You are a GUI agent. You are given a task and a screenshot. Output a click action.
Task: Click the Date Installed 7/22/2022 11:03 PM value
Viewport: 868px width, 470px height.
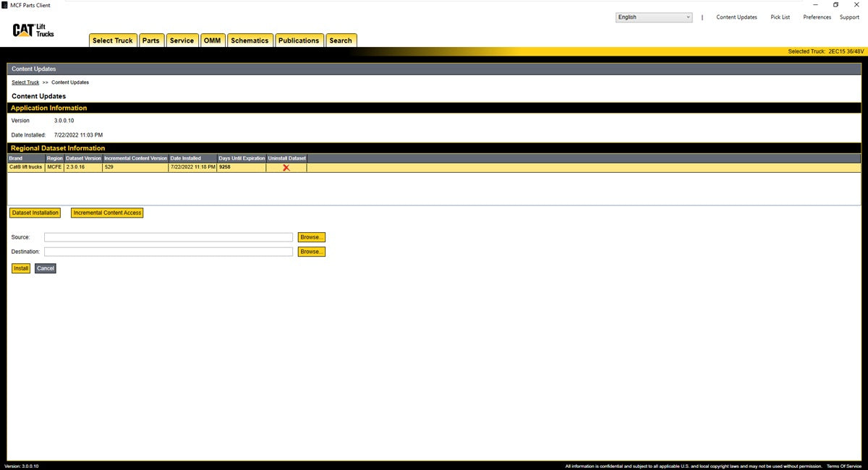[x=78, y=135]
